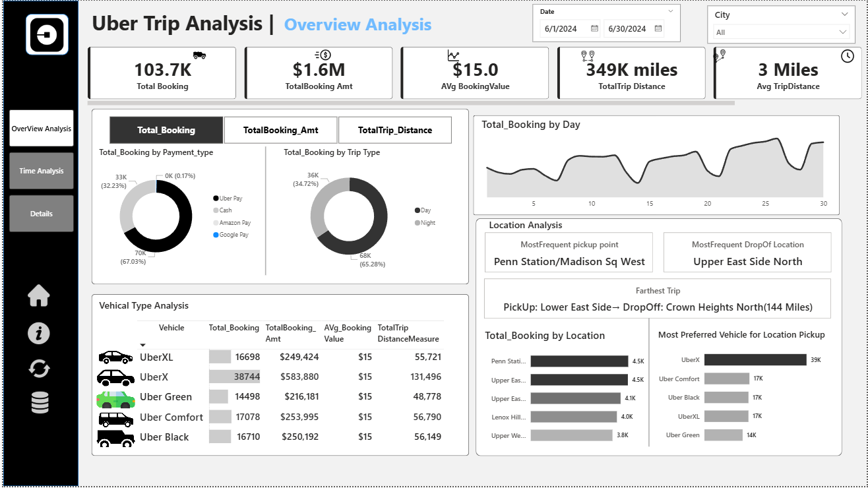Select the Penn Stati... bar in Total_Booking by Location
The height and width of the screenshot is (488, 868).
[x=579, y=361]
